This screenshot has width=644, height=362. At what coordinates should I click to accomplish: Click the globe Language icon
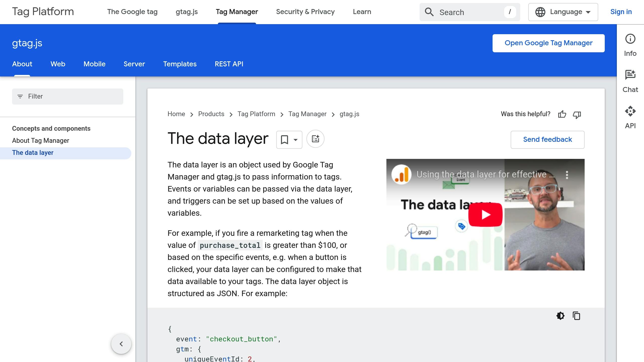pos(540,12)
